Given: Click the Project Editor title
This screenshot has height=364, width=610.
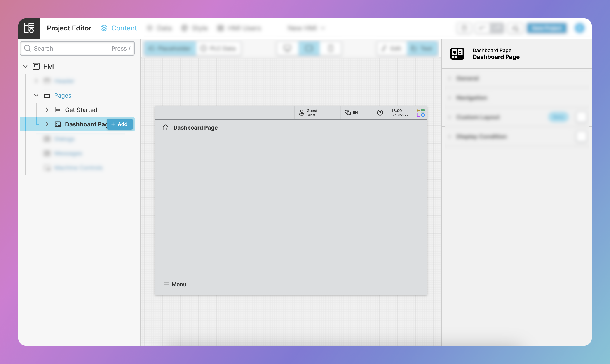Looking at the screenshot, I should [69, 28].
